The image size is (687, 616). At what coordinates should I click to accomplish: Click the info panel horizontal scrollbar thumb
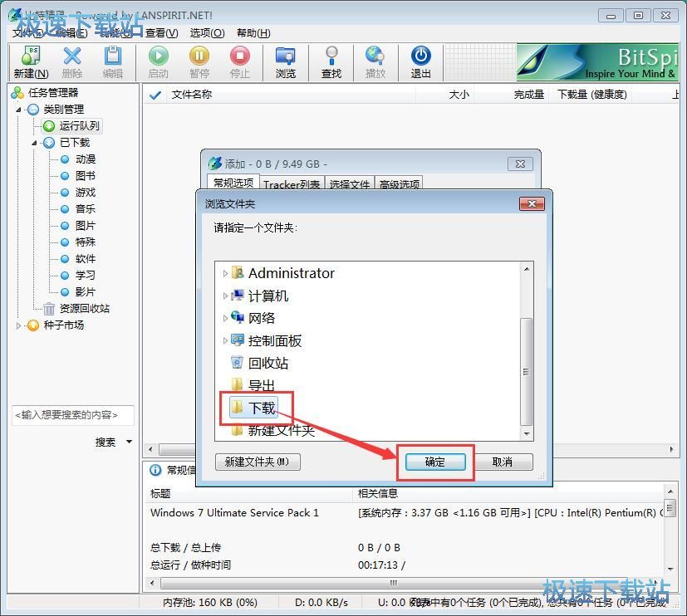[394, 583]
